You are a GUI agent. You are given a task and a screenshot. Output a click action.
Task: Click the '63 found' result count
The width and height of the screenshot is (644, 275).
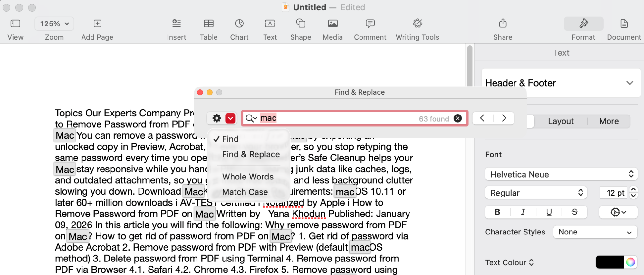[434, 119]
